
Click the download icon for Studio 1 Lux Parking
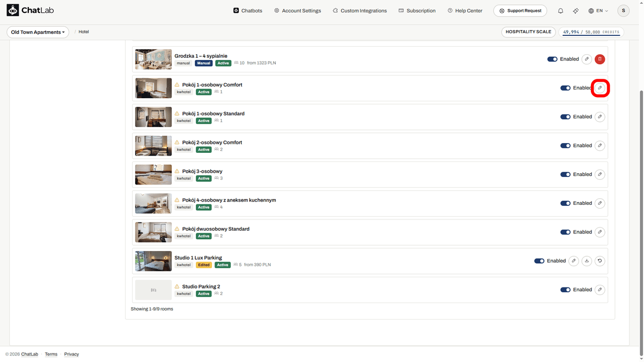[x=587, y=261]
